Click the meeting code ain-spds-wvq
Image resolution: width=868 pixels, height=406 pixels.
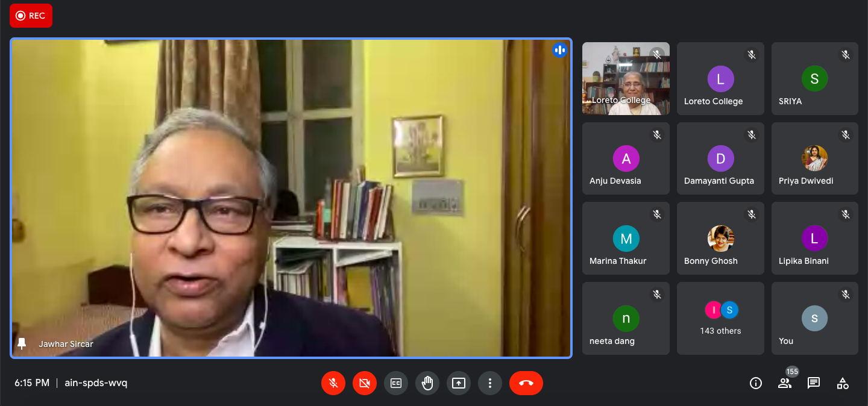pyautogui.click(x=96, y=383)
